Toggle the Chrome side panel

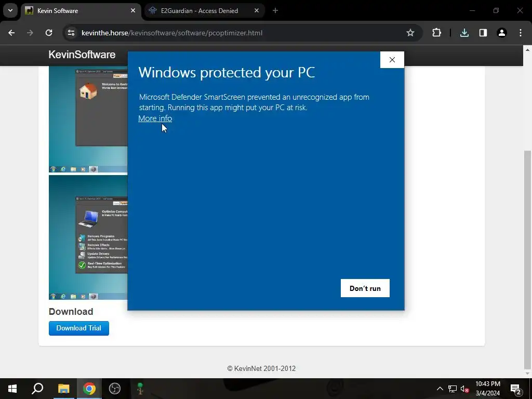483,33
